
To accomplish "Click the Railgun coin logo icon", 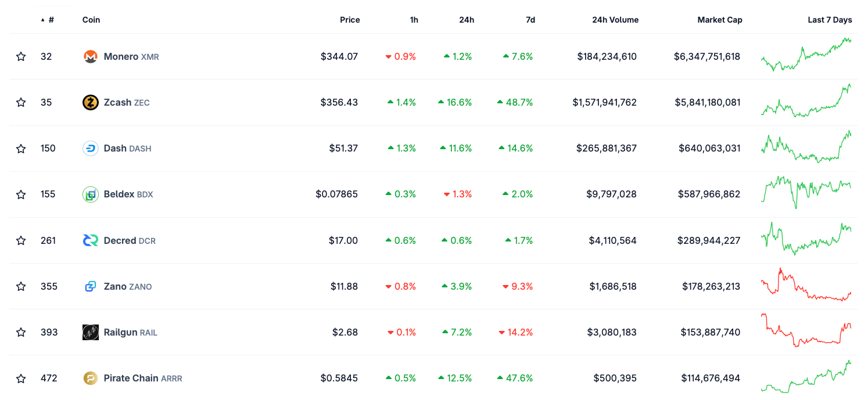I will (x=90, y=332).
